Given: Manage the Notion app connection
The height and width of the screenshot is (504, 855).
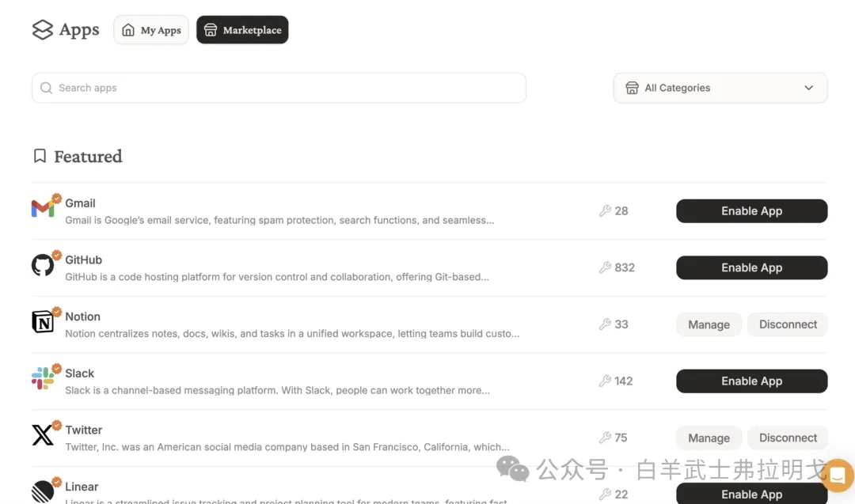Looking at the screenshot, I should pyautogui.click(x=709, y=324).
